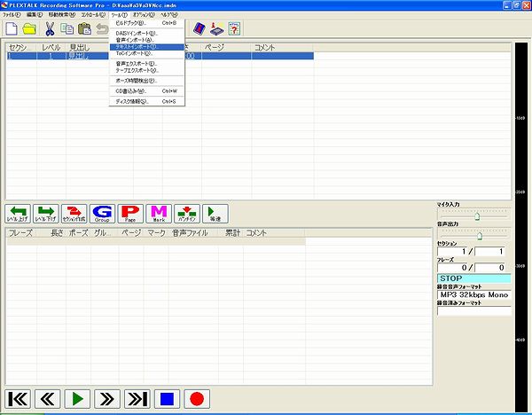
Task: Click the Paste clipboard icon
Action: (84, 29)
